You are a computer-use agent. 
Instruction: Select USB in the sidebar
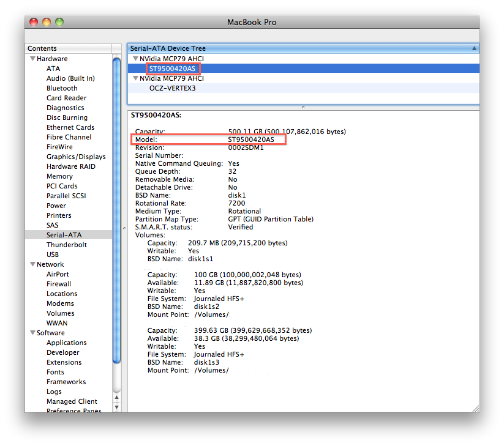(53, 255)
